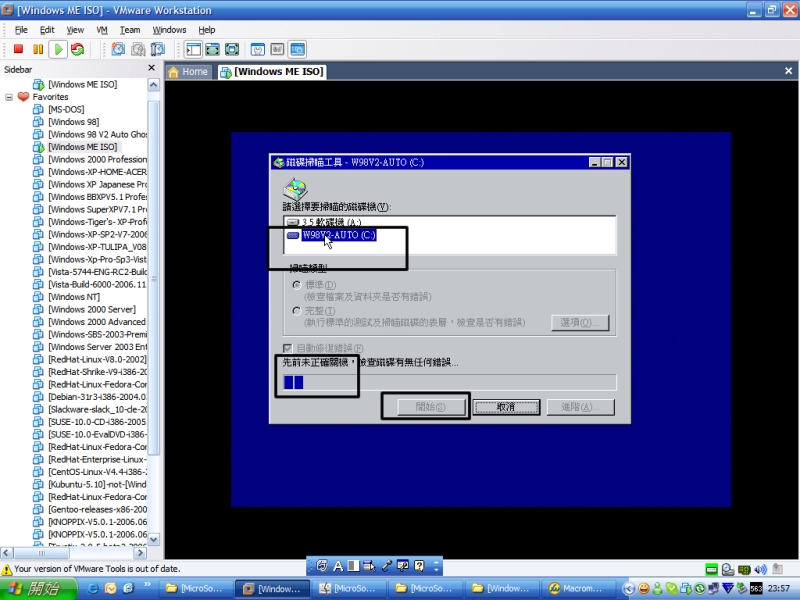Open the Help menu
The height and width of the screenshot is (600, 800).
207,30
